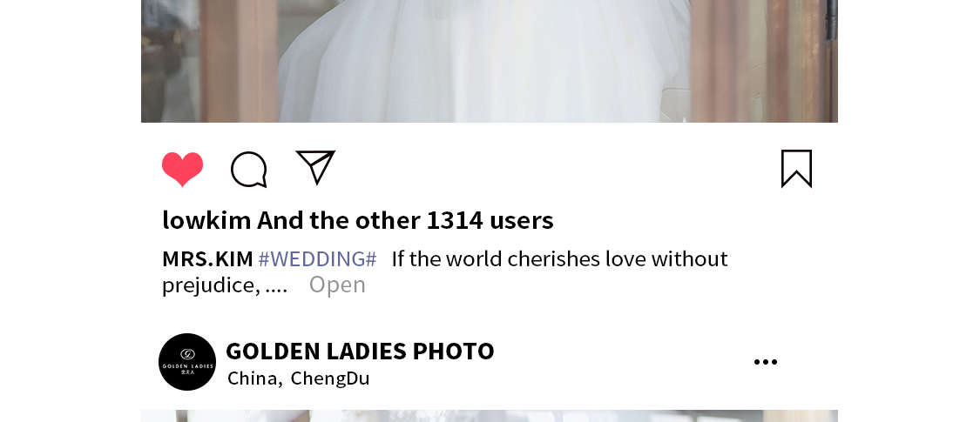Open the Golden Ladies round profile avatar
980x422 pixels.
[x=187, y=362]
